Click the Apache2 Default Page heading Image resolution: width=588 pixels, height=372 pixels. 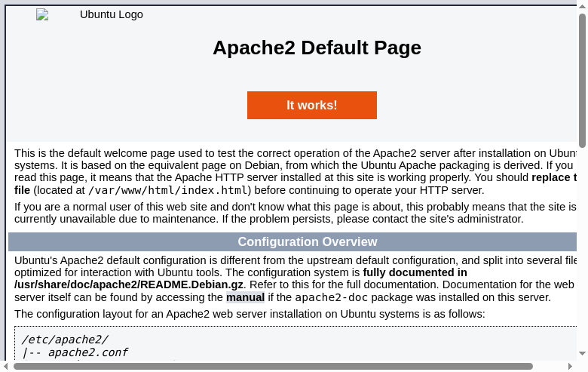[317, 48]
